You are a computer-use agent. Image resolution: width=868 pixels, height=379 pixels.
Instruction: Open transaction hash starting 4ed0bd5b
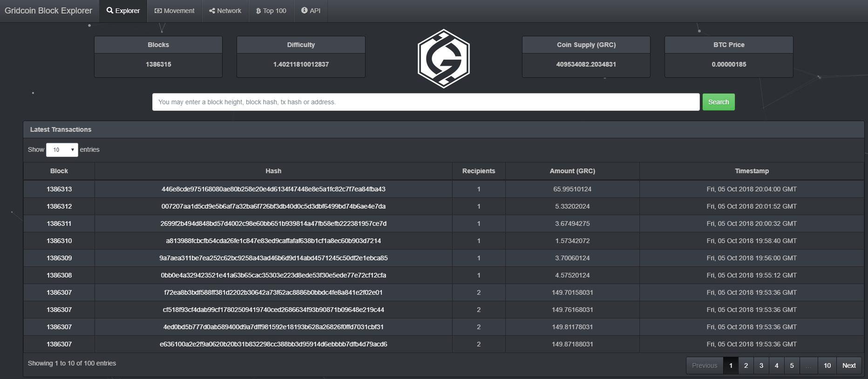coord(273,327)
